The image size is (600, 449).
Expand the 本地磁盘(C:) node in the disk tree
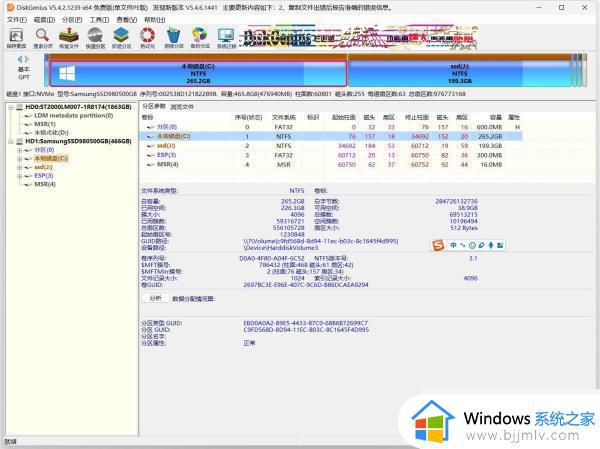click(x=20, y=158)
